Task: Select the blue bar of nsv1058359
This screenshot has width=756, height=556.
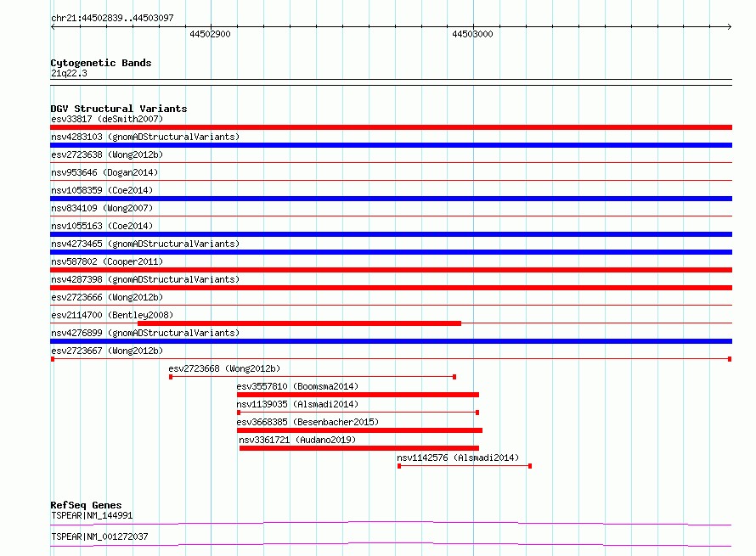Action: (x=391, y=199)
